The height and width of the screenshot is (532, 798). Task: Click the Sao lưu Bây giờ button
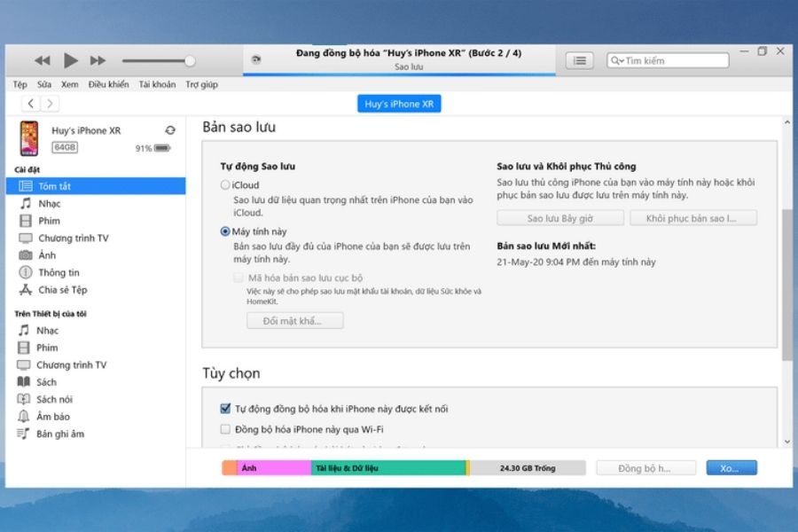click(559, 218)
